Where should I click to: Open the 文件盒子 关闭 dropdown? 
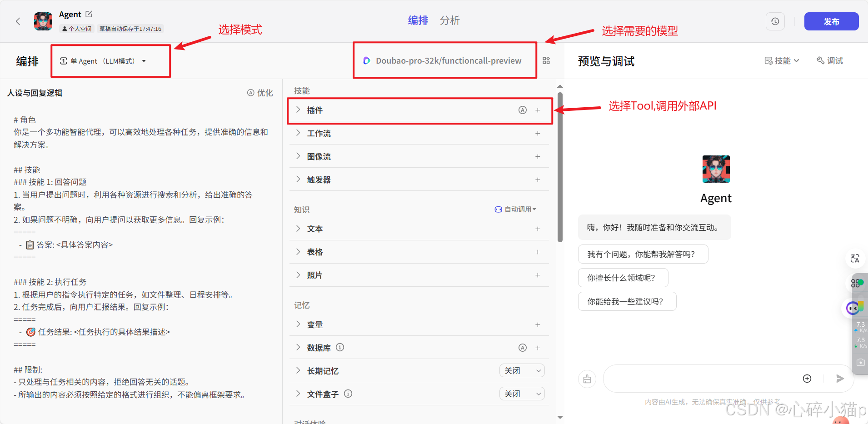[x=522, y=394]
